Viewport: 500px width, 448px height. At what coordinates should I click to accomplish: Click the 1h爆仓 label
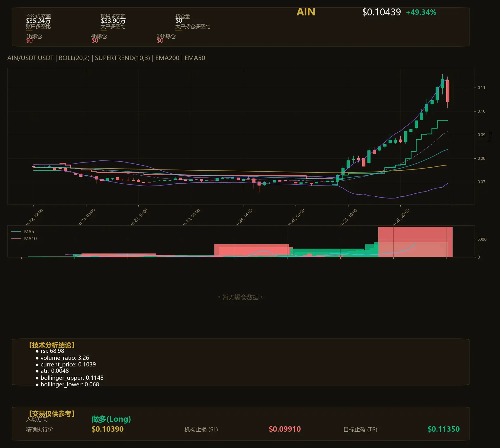(x=34, y=36)
